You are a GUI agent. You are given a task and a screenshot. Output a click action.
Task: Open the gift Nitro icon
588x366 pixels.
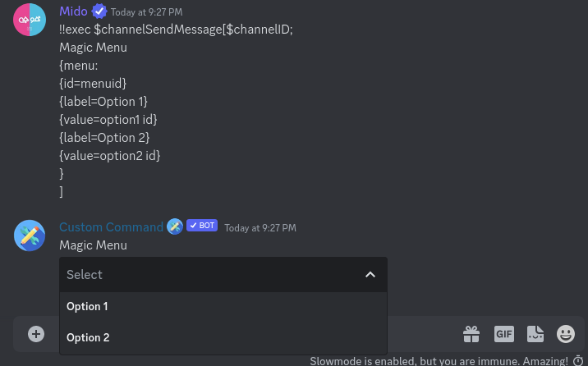471,334
